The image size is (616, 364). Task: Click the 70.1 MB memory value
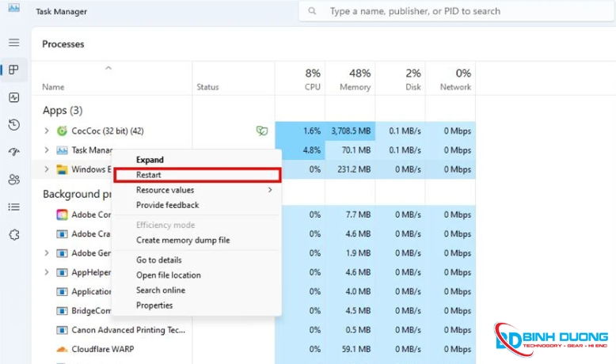coord(356,150)
